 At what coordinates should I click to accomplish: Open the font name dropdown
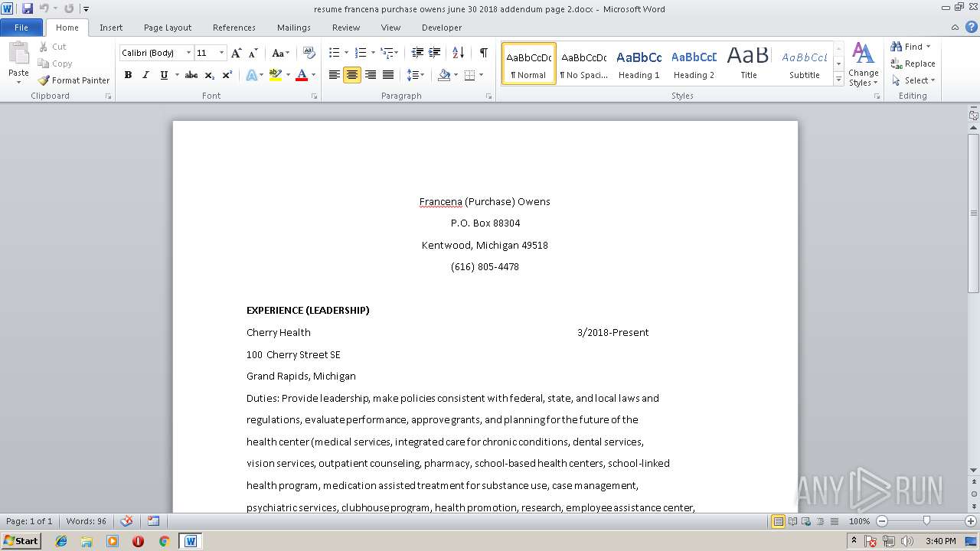(x=188, y=53)
